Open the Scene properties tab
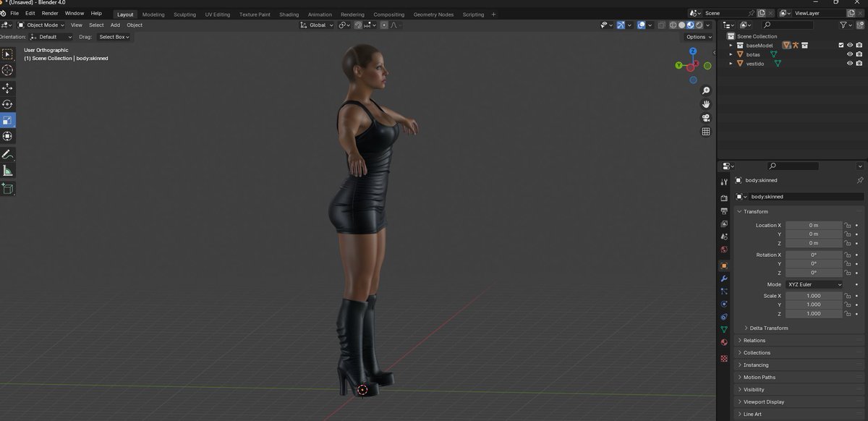This screenshot has width=868, height=421. 724,237
